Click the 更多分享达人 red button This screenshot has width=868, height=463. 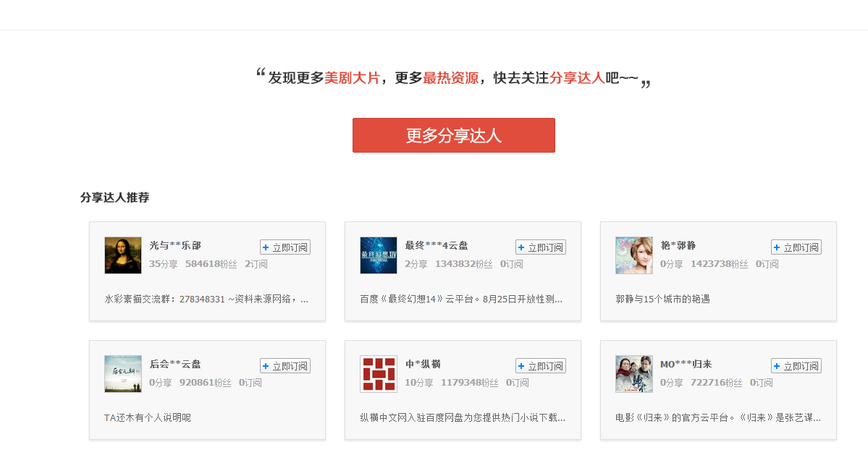453,135
